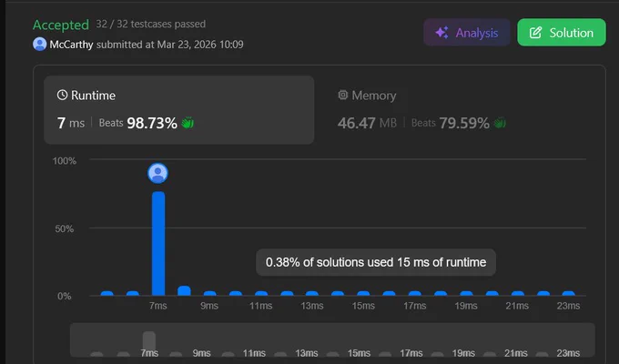619x364 pixels.
Task: Click the 23ms label in the range slider
Action: click(568, 353)
